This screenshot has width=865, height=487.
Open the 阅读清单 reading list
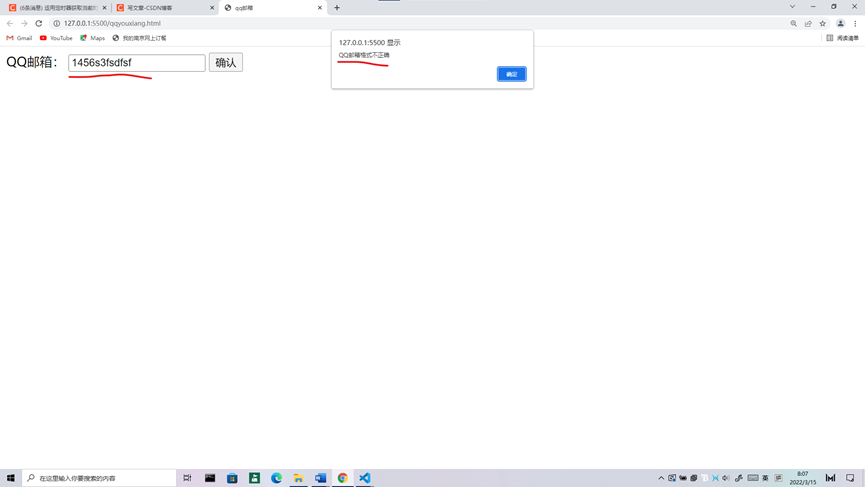(x=842, y=38)
